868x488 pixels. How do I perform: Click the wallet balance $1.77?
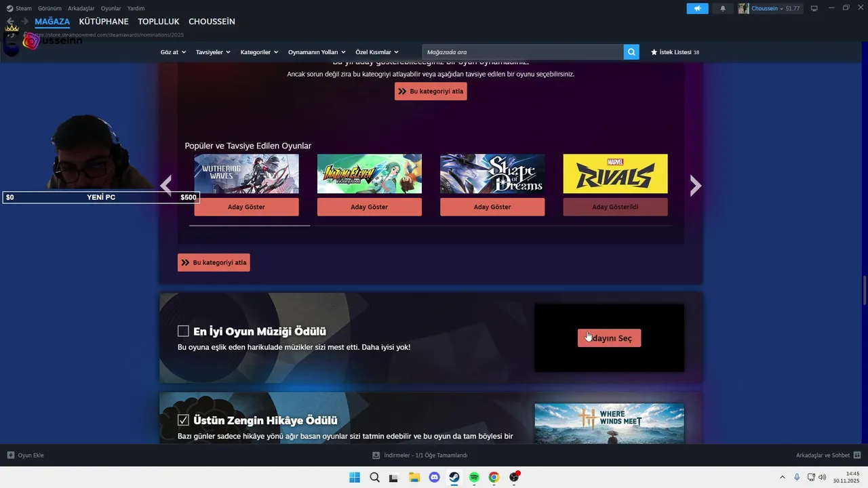pyautogui.click(x=793, y=8)
